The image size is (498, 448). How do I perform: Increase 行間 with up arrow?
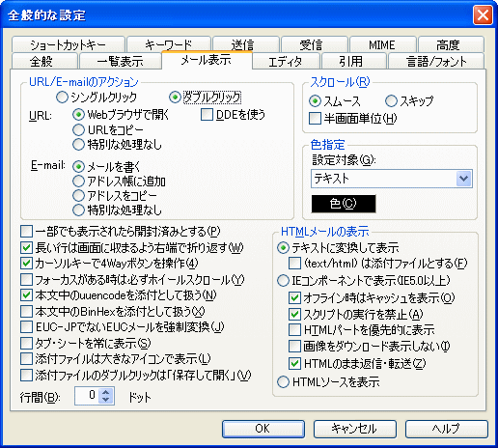[x=106, y=392]
